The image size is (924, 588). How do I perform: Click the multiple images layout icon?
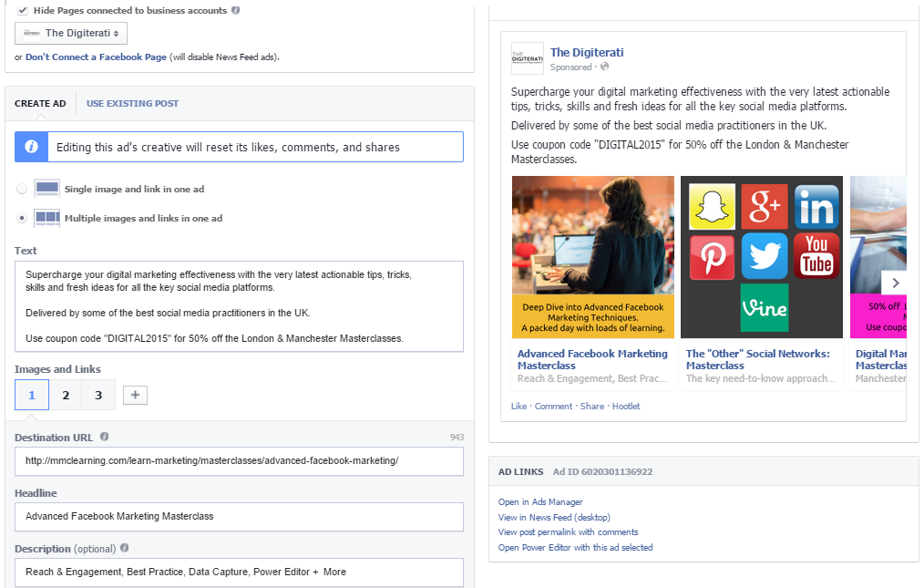(x=47, y=218)
